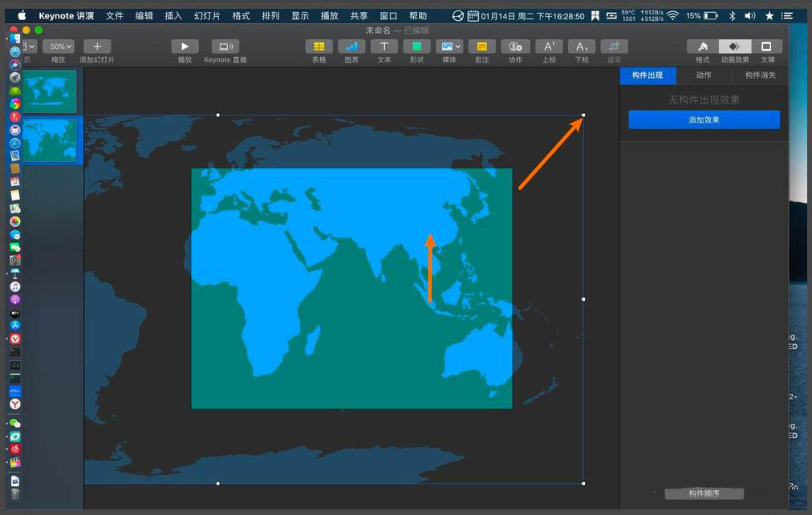This screenshot has width=812, height=515.
Task: Click the 添加效果 button
Action: coord(704,120)
